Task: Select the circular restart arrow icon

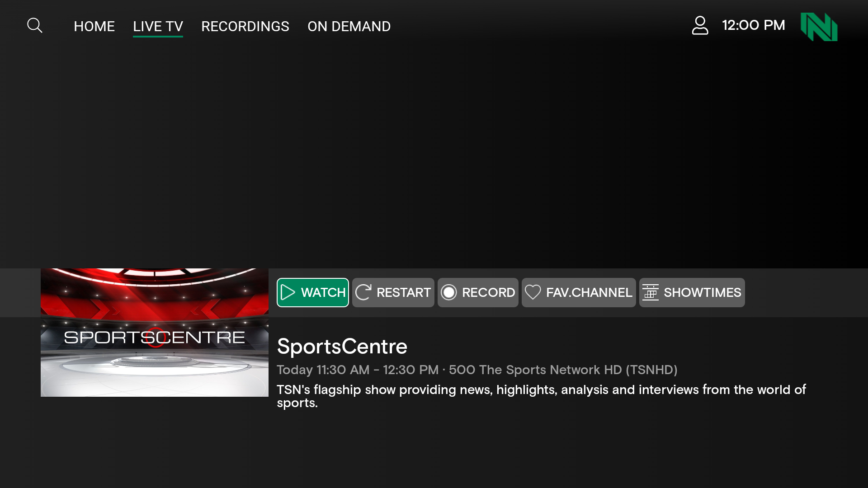Action: pyautogui.click(x=363, y=292)
